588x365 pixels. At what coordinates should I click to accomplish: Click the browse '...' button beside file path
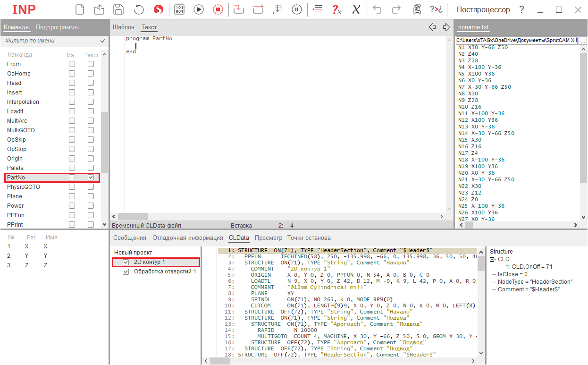[583, 41]
